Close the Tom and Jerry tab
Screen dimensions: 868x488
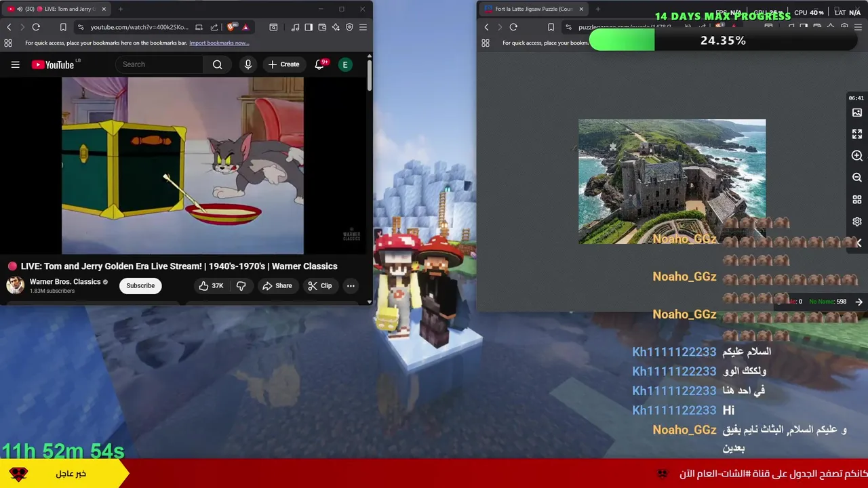[x=104, y=9]
